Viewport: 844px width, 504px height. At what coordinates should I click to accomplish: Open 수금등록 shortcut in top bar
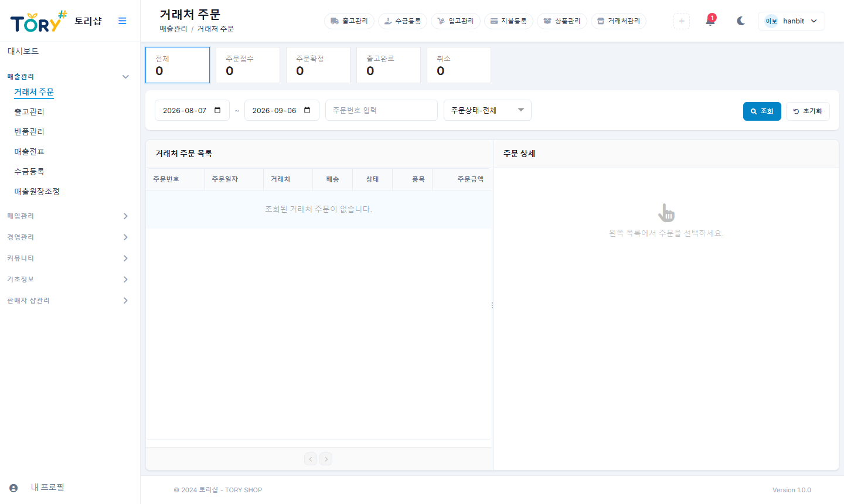click(403, 21)
